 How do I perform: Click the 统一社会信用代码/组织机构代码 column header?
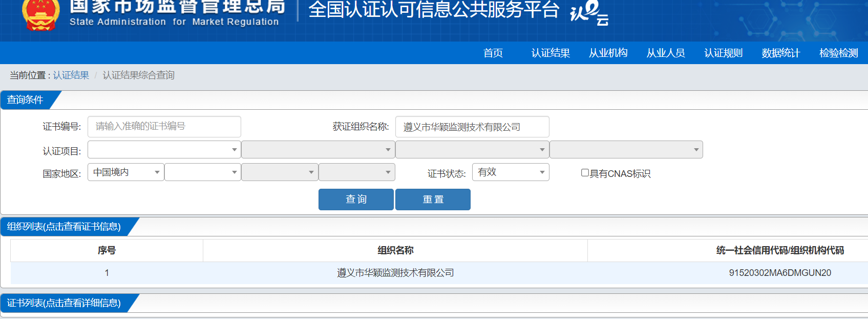779,250
